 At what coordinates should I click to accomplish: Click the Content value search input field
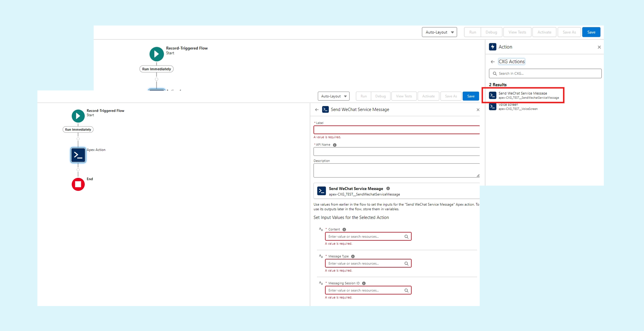(367, 236)
